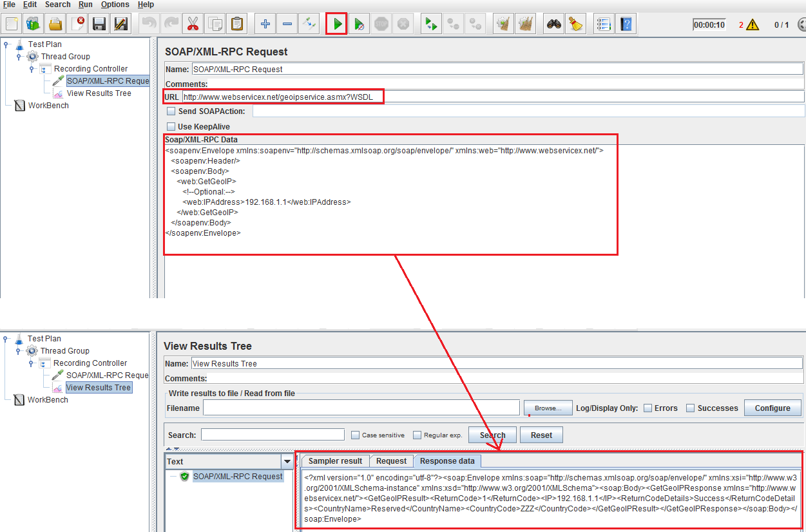Click the Add plus icon in toolbar
The height and width of the screenshot is (532, 806).
pos(265,24)
